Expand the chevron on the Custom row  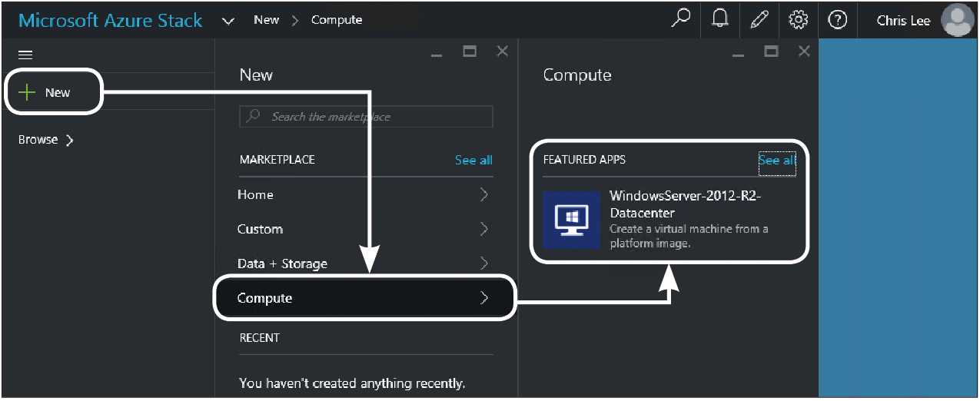point(484,229)
